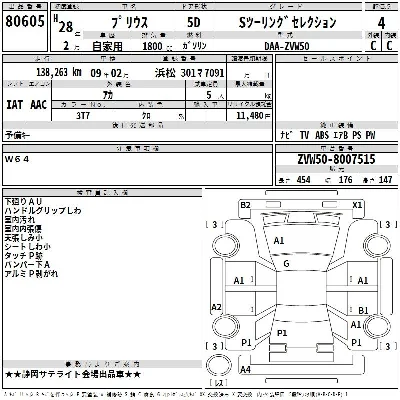This screenshot has height=400, width=400.
Task: Click the TV equipment entry
Action: pos(304,135)
